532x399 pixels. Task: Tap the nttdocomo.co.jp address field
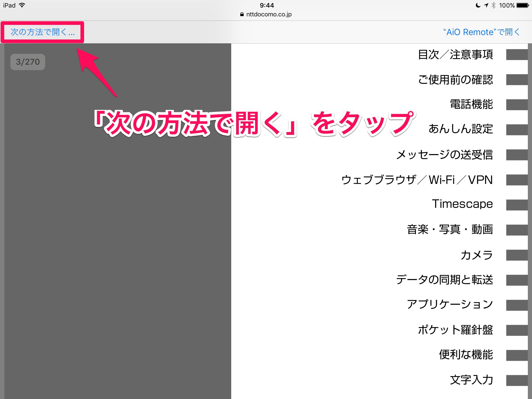coord(269,14)
